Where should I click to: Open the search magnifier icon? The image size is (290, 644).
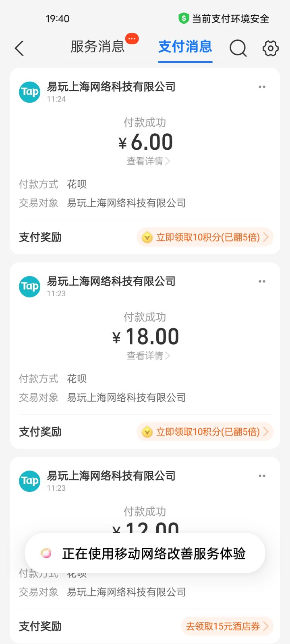point(238,48)
